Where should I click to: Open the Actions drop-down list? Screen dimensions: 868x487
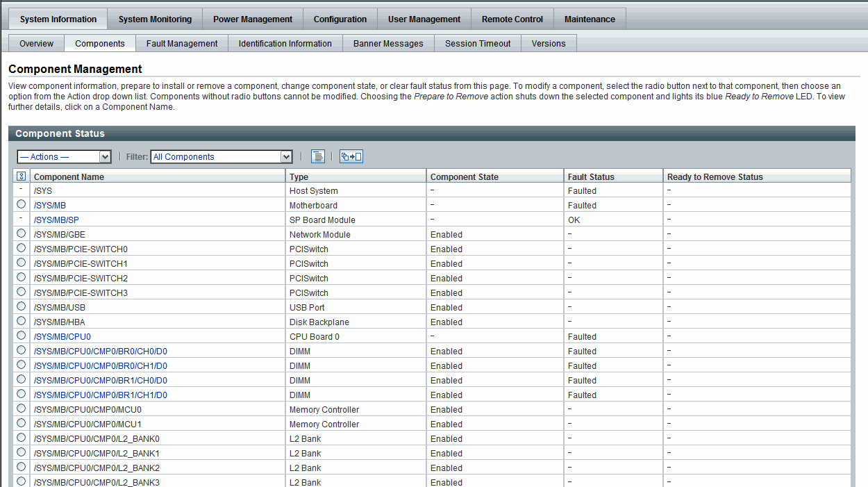click(64, 157)
